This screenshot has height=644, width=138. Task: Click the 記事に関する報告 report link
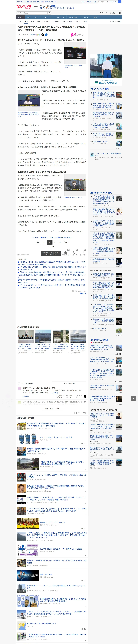coord(24,255)
